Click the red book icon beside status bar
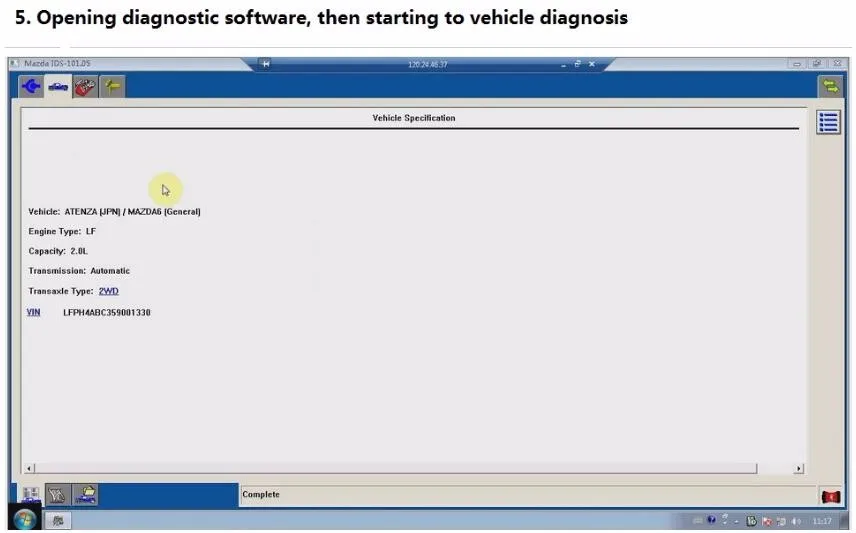This screenshot has height=533, width=856. coord(830,496)
